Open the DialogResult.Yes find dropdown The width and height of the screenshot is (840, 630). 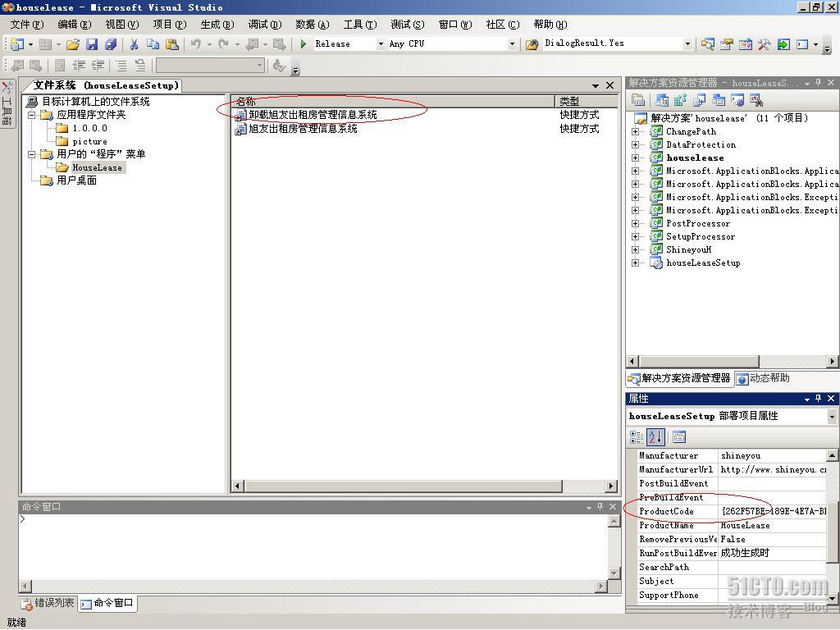pos(687,44)
